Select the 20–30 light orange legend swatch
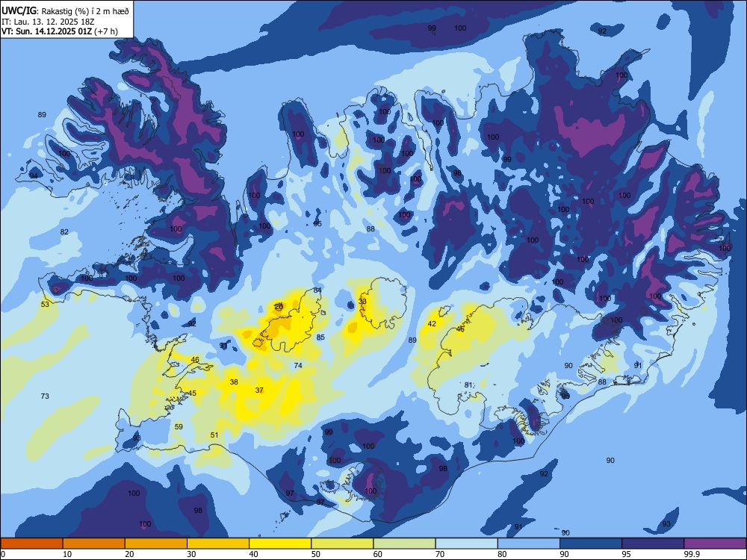This screenshot has height=560, width=747. click(156, 544)
